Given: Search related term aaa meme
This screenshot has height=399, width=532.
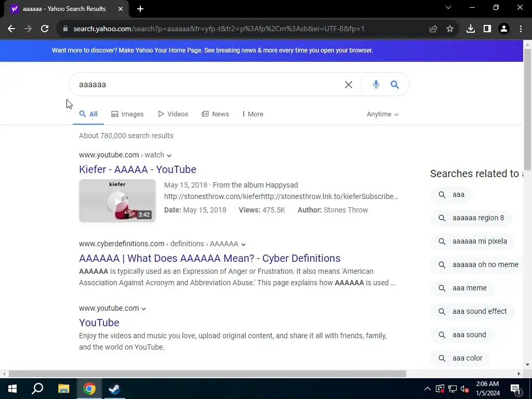Looking at the screenshot, I should [462, 288].
